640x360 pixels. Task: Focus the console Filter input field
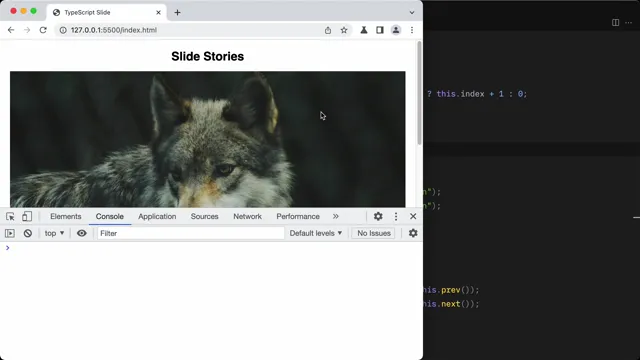click(191, 233)
